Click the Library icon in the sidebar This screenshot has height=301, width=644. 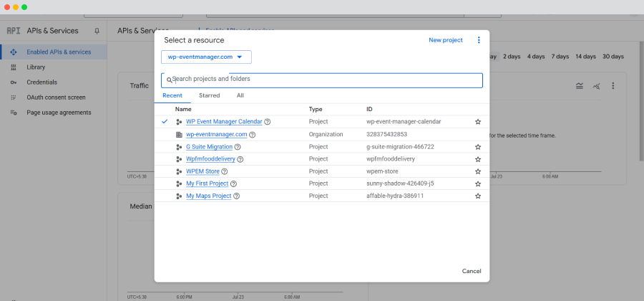(x=14, y=67)
